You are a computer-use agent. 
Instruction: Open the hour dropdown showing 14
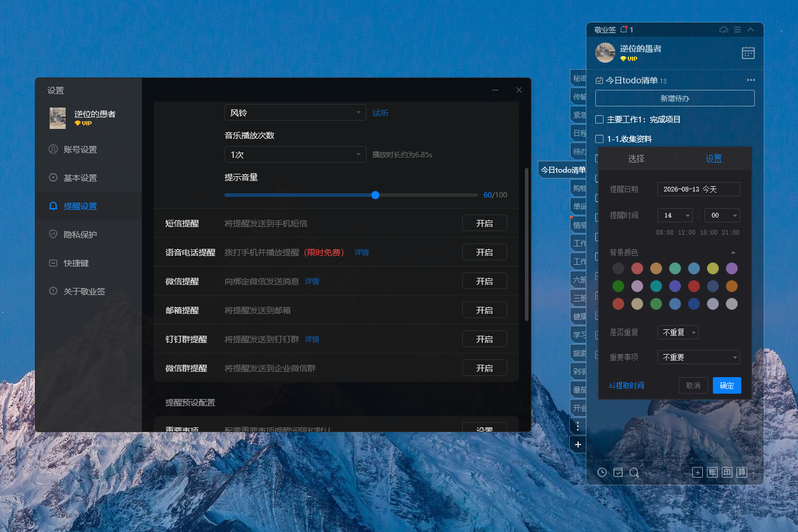coord(674,215)
